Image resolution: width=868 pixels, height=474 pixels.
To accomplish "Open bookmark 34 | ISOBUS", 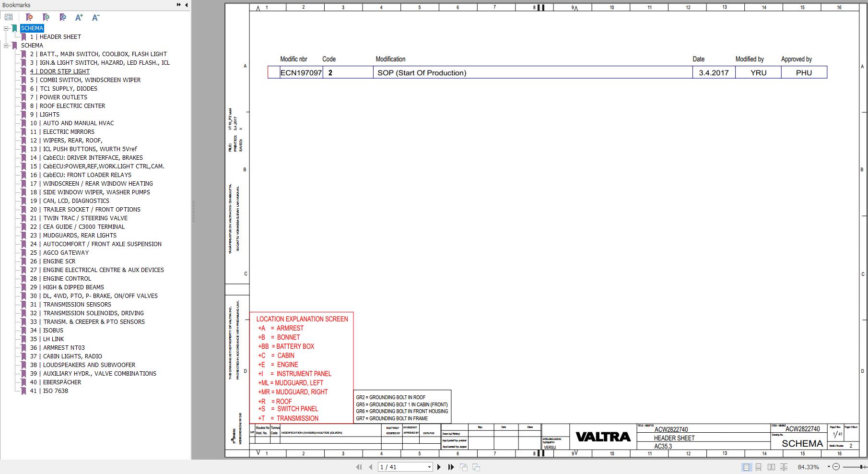I will coord(47,331).
